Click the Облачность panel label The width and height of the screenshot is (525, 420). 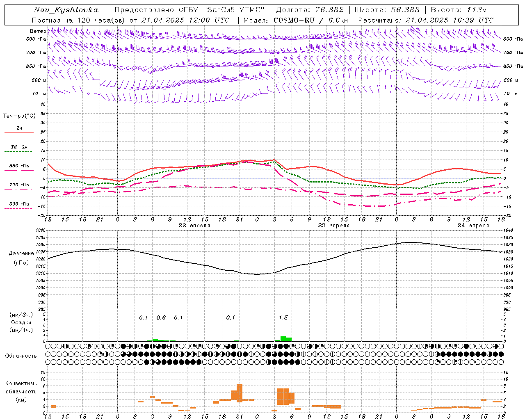21,356
